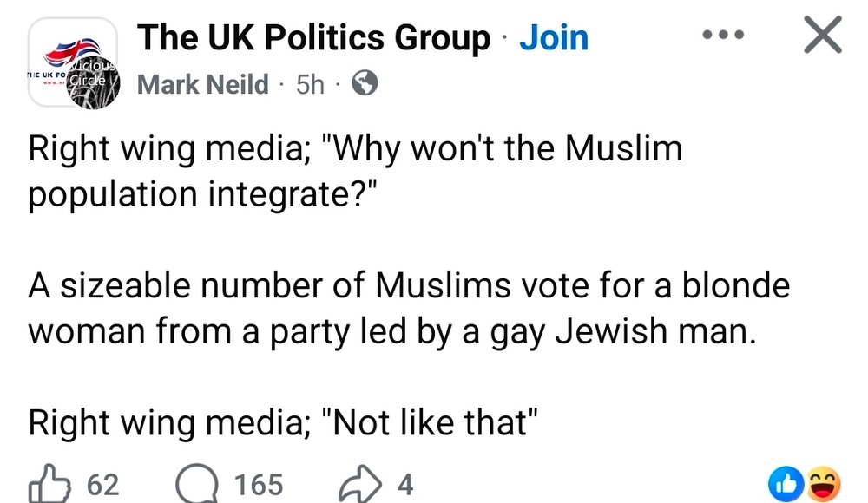View the 4 shares count
Image resolution: width=868 pixels, height=503 pixels.
[x=403, y=484]
